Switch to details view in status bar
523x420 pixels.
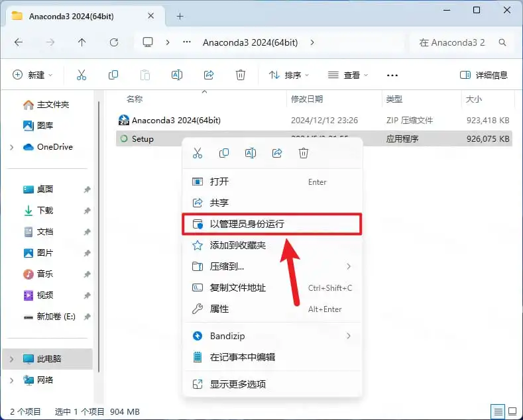pos(498,412)
